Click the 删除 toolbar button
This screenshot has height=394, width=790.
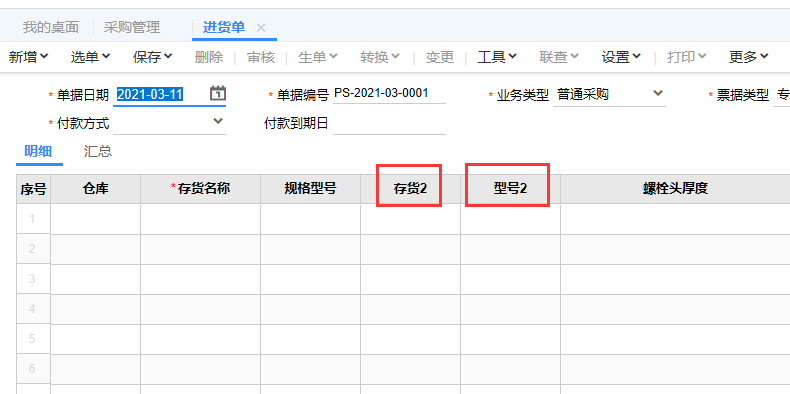tap(209, 57)
